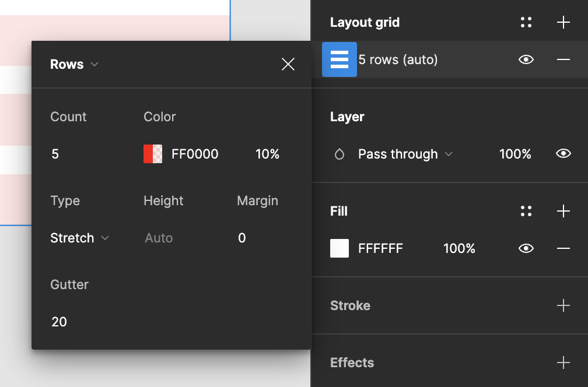Add a stroke with the plus icon
This screenshot has width=588, height=387.
click(x=563, y=305)
